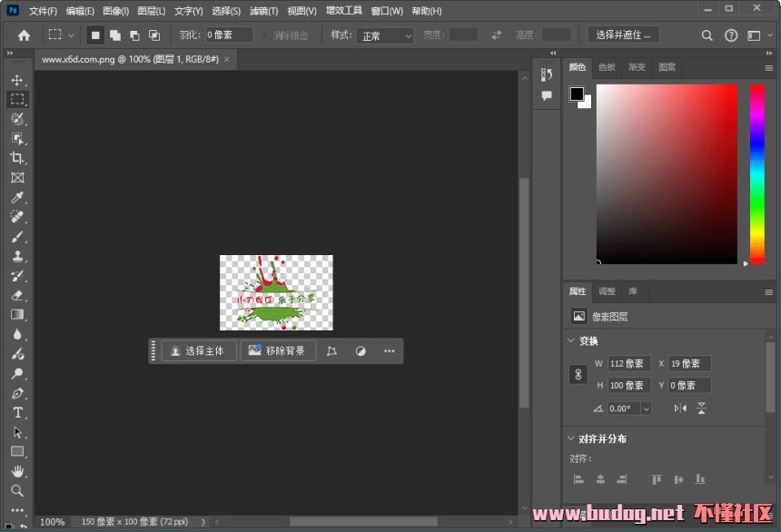Collapse the 变换 section
The height and width of the screenshot is (532, 781).
[x=570, y=340]
